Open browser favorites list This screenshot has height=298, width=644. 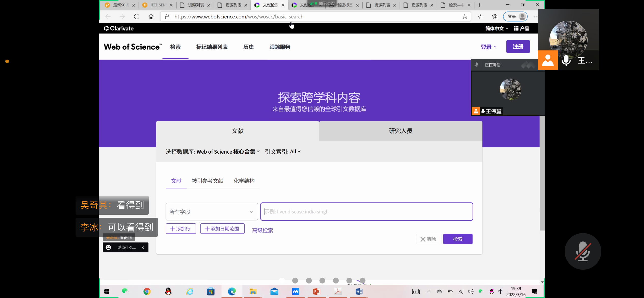click(480, 17)
